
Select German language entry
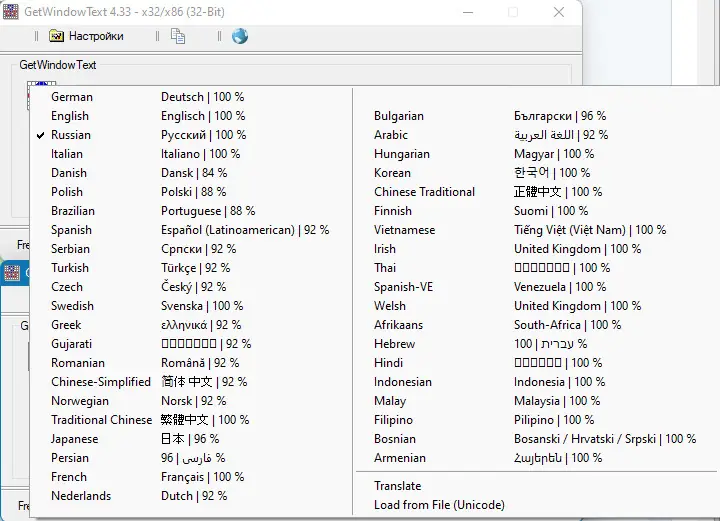[192, 97]
